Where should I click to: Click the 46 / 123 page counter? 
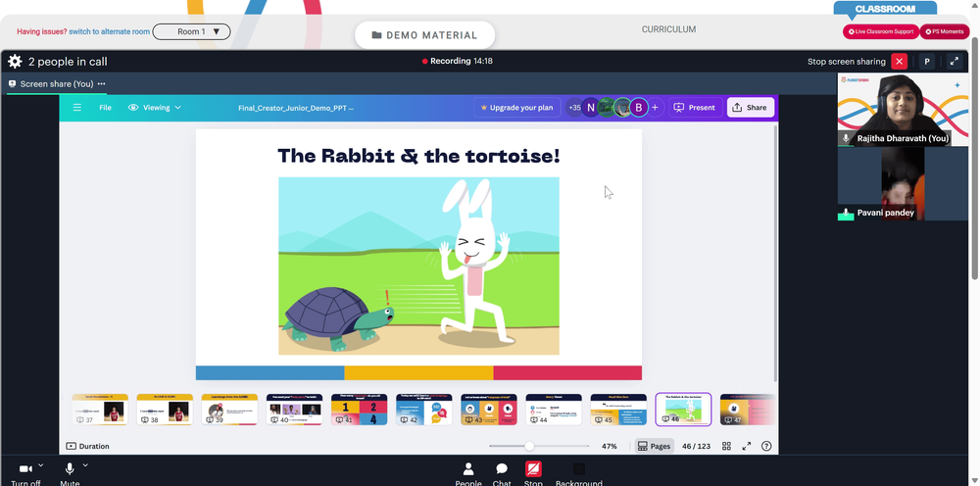pyautogui.click(x=696, y=446)
